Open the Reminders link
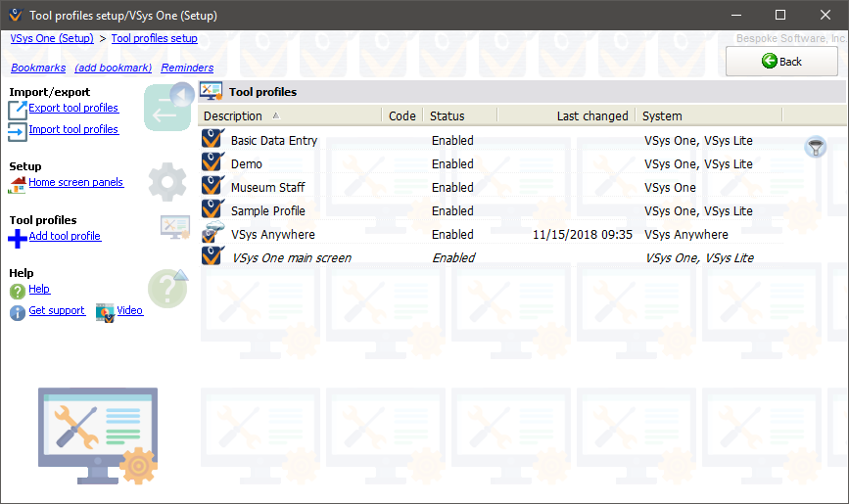Viewport: 849px width, 504px height. [x=187, y=68]
